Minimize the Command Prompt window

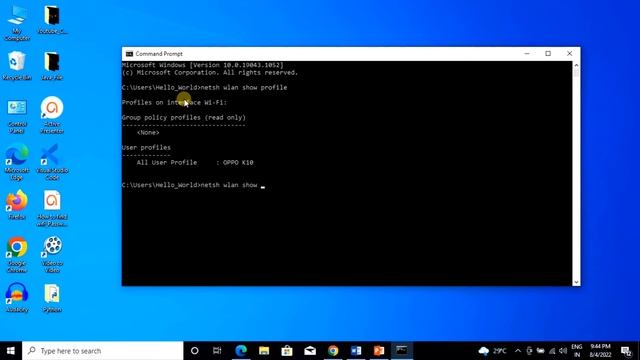(x=527, y=54)
